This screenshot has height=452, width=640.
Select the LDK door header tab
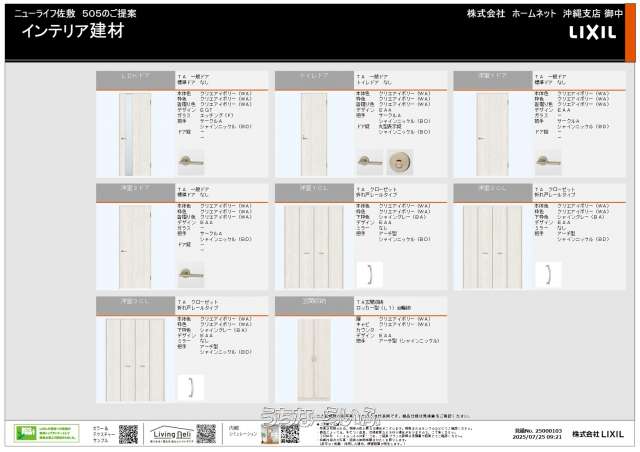click(x=135, y=76)
